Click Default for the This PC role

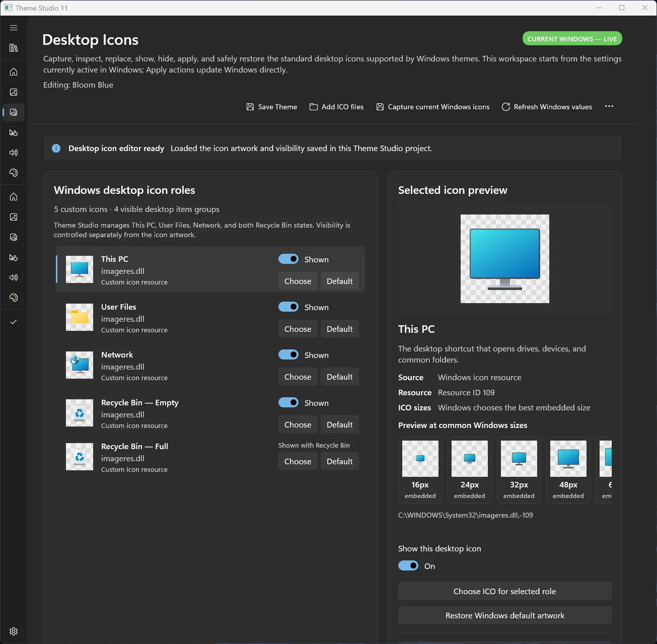(x=340, y=281)
